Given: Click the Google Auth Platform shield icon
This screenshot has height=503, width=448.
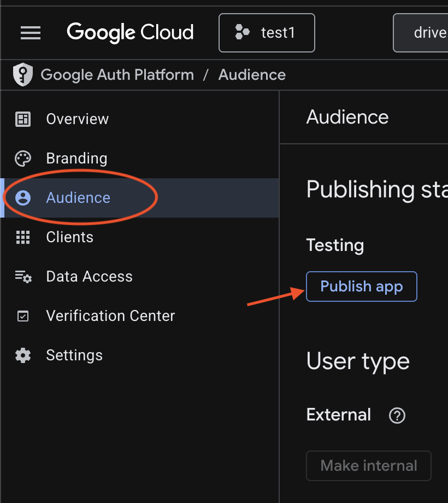Looking at the screenshot, I should [x=22, y=74].
